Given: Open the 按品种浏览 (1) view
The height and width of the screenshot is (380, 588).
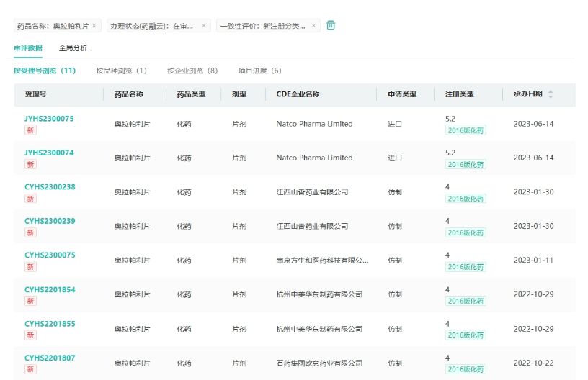Looking at the screenshot, I should [121, 71].
